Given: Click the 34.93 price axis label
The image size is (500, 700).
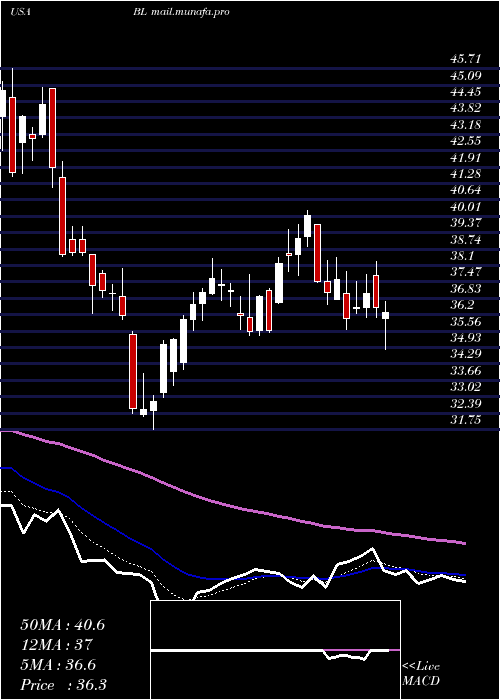Looking at the screenshot, I should 465,338.
